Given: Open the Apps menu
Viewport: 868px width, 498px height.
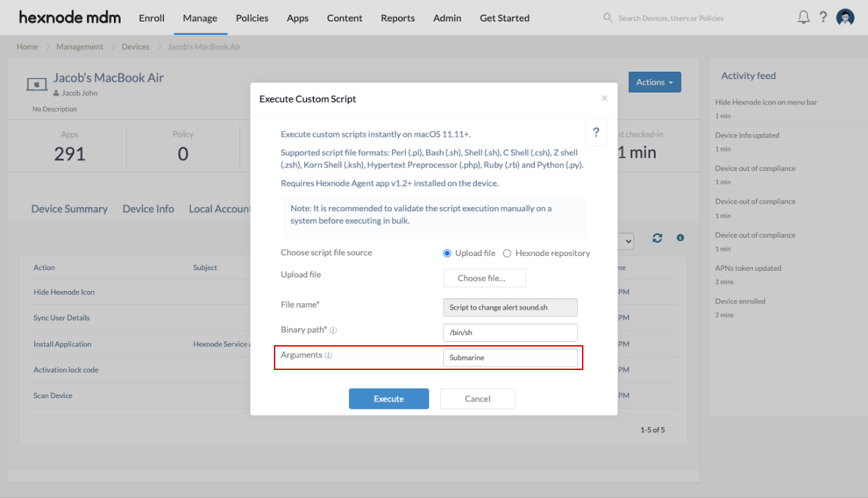Looking at the screenshot, I should click(297, 18).
